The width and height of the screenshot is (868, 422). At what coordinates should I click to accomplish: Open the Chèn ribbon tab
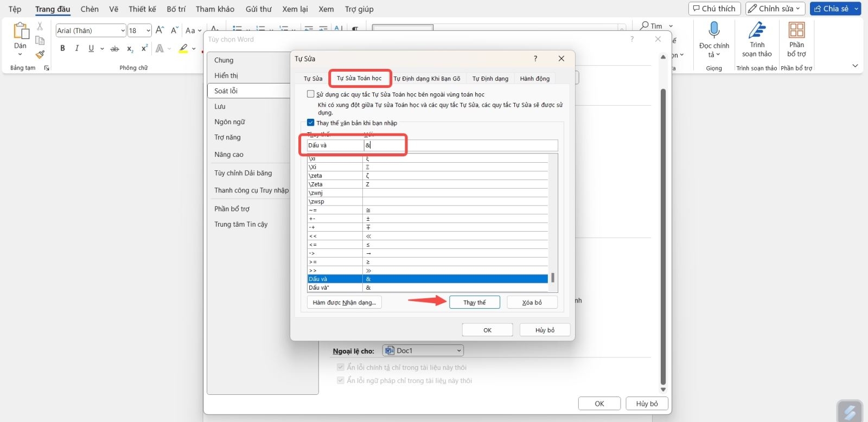tap(90, 9)
